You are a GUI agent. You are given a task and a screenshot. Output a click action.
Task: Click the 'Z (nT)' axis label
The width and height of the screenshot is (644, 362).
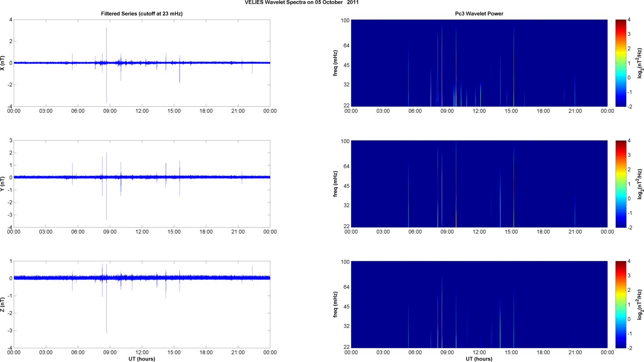coord(3,305)
